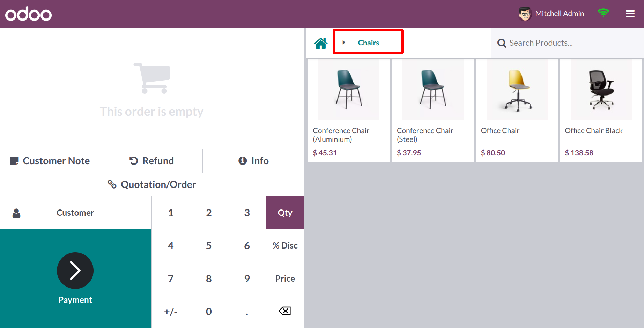The width and height of the screenshot is (644, 328).
Task: Open the Info panel
Action: click(x=253, y=161)
